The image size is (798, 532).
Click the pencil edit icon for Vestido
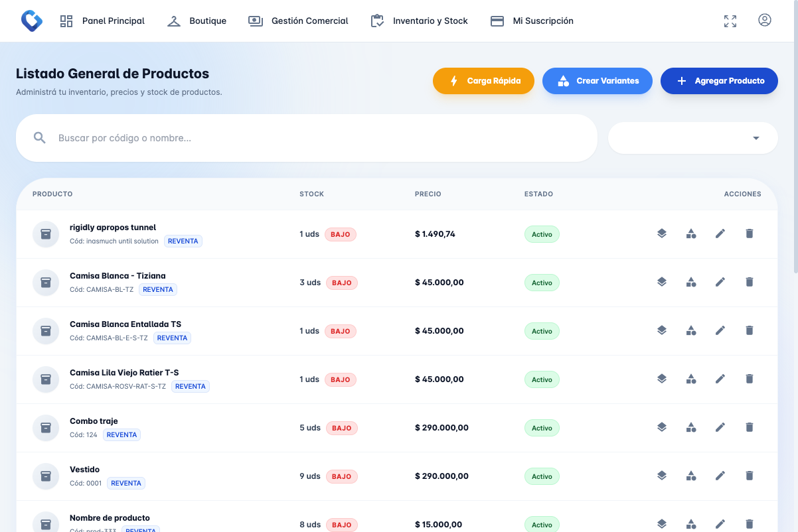[720, 476]
